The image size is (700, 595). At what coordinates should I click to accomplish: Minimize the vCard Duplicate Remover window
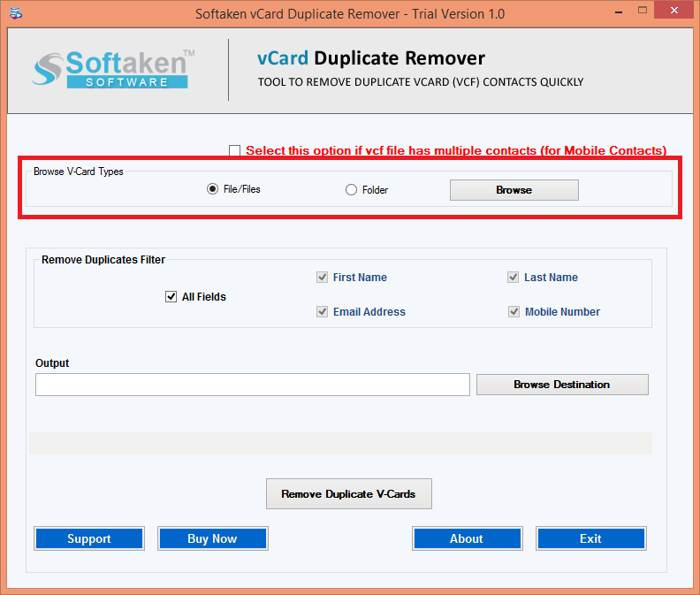pos(619,11)
